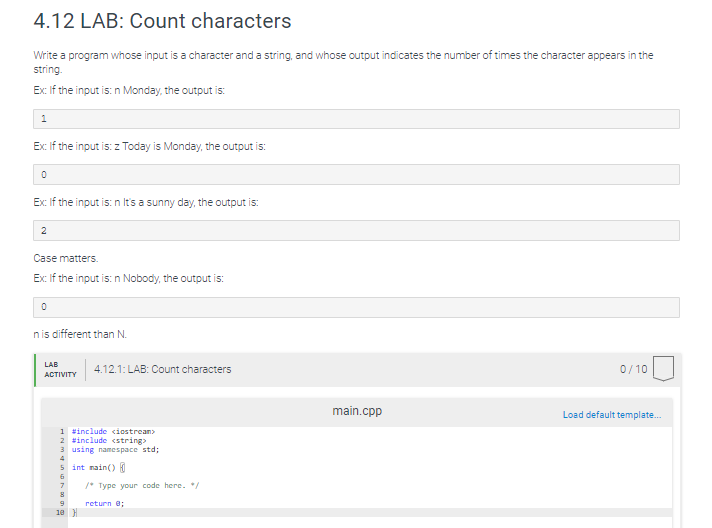
Task: Select the output box showing 1
Action: (x=356, y=119)
